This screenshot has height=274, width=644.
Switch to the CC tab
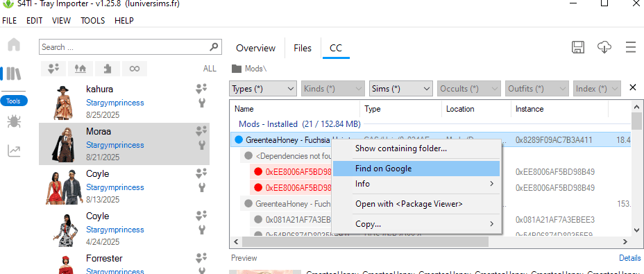336,48
